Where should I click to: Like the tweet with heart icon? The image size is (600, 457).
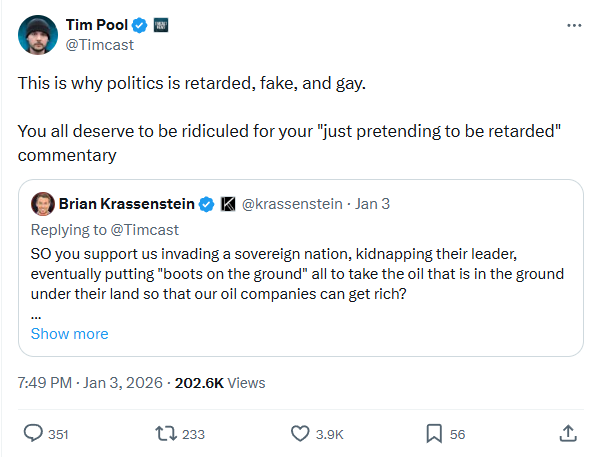click(300, 434)
